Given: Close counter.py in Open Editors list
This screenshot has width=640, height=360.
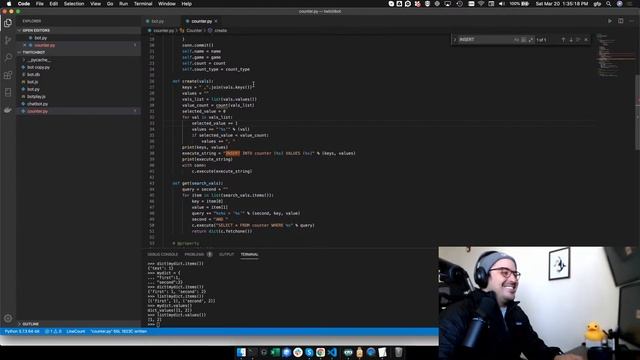Looking at the screenshot, I should 24,45.
